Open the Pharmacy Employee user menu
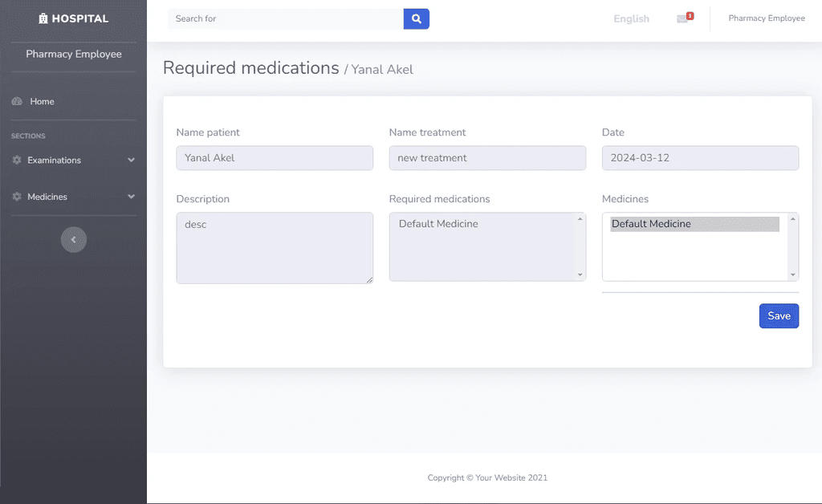The height and width of the screenshot is (504, 822). pos(767,18)
